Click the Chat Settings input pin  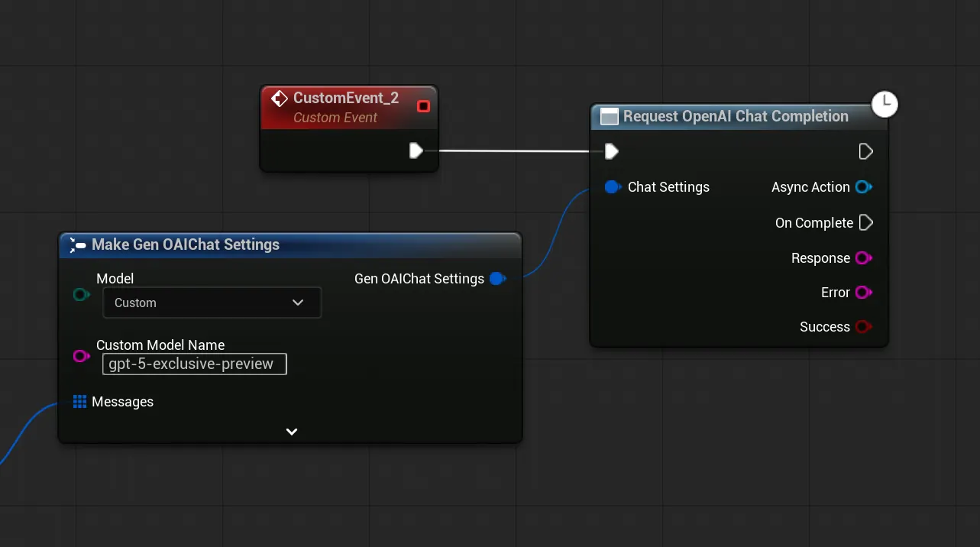tap(613, 187)
